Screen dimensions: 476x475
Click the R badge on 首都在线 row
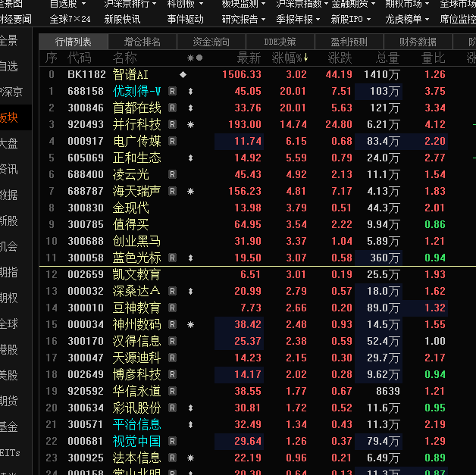point(172,108)
